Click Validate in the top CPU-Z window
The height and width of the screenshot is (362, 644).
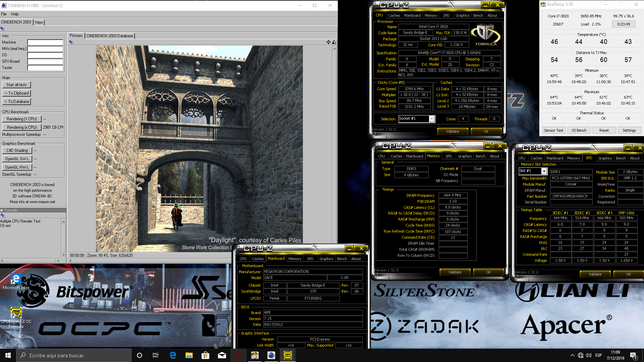click(x=452, y=131)
